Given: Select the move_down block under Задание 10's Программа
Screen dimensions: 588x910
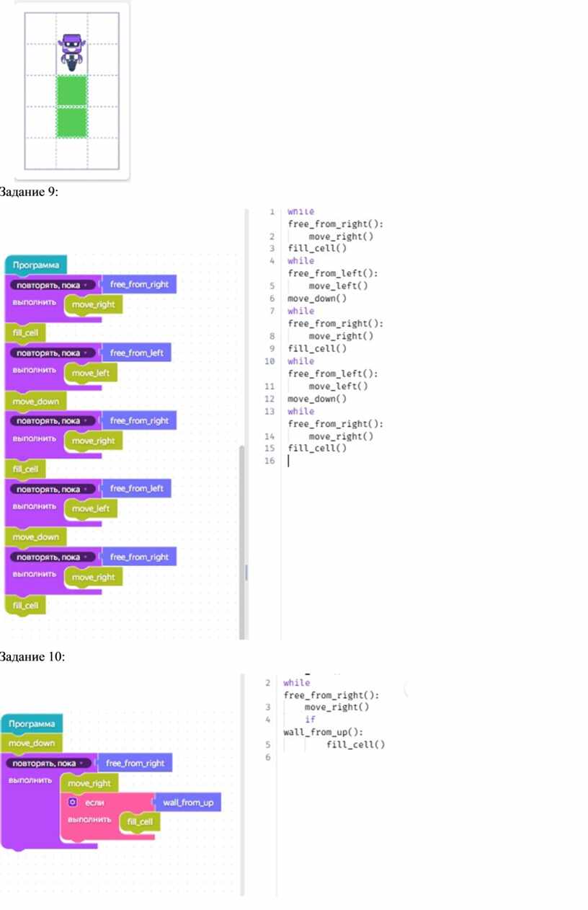Looking at the screenshot, I should (x=32, y=743).
